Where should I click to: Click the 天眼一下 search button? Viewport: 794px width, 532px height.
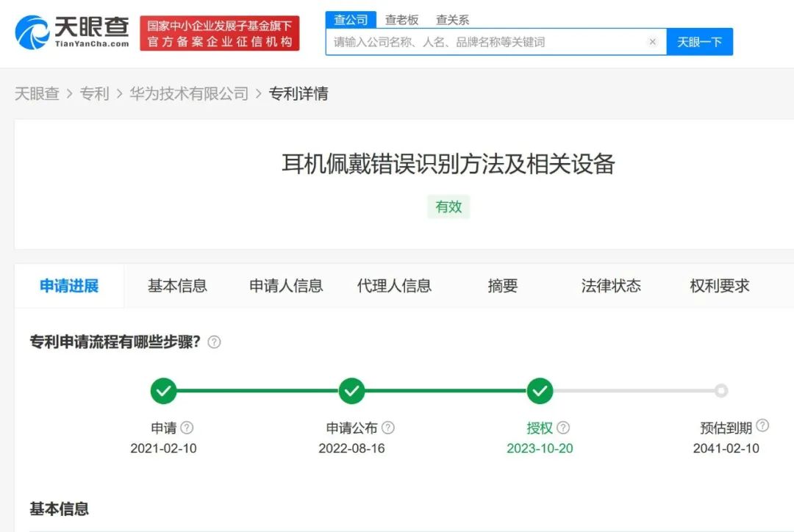click(x=699, y=42)
